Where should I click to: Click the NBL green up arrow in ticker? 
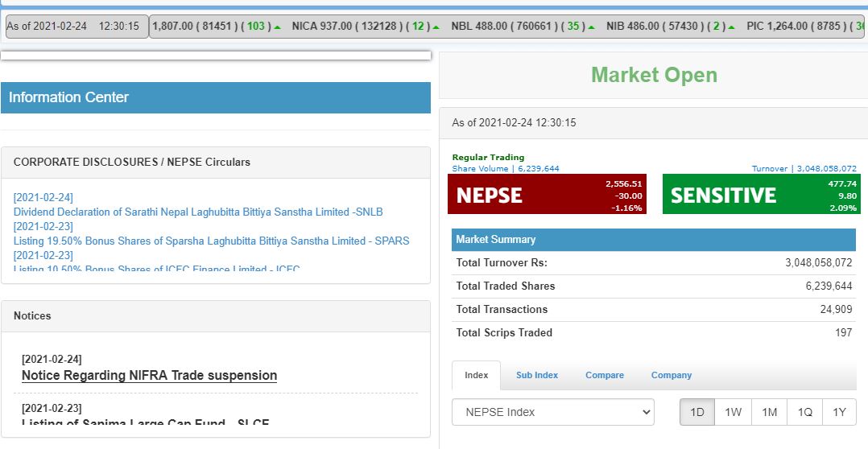[591, 27]
